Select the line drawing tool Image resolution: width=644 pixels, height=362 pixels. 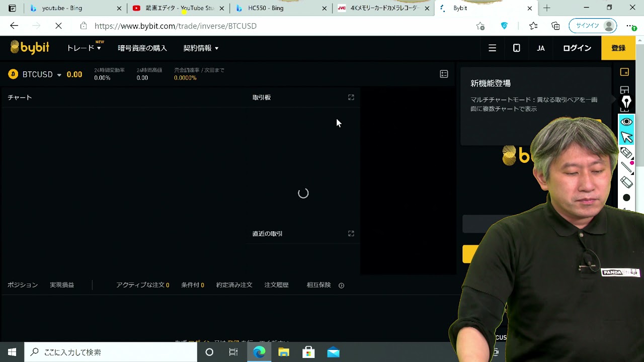pyautogui.click(x=626, y=167)
